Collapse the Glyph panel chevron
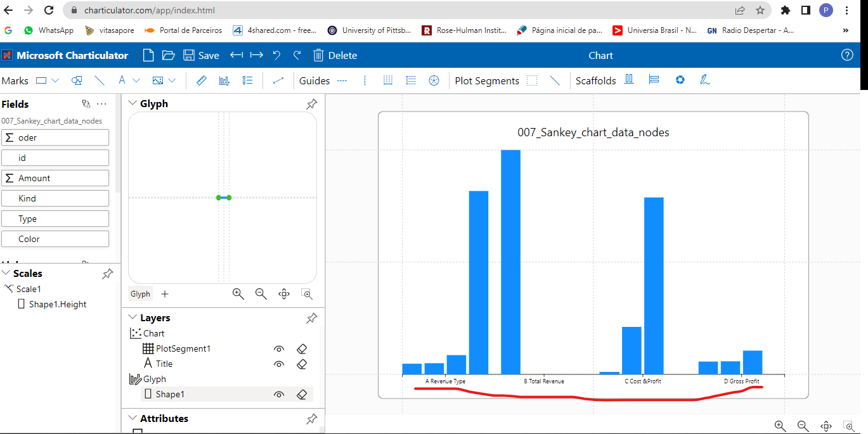This screenshot has width=868, height=434. 133,103
